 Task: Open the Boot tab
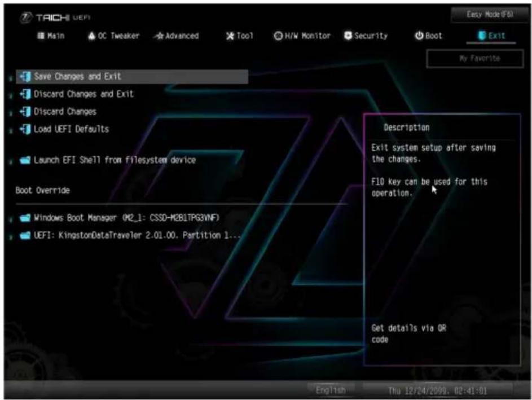429,36
